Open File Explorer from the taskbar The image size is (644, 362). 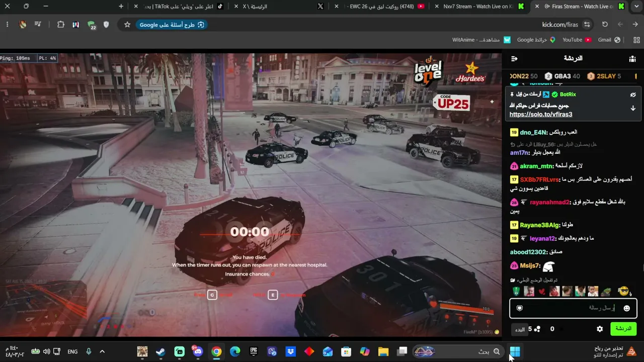click(x=383, y=351)
